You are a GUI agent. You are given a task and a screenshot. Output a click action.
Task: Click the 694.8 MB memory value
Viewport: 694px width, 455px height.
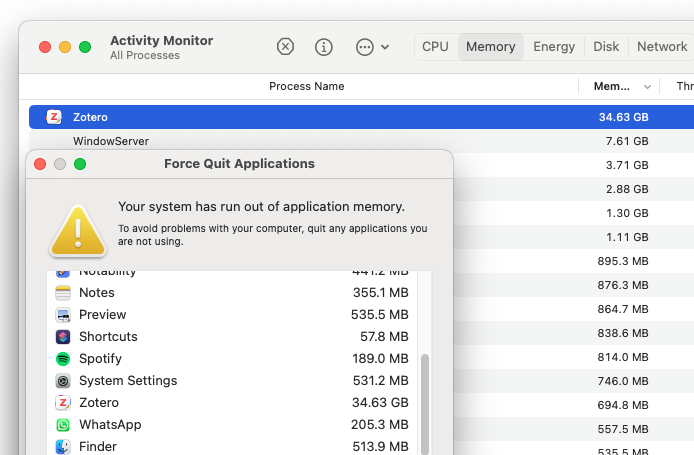click(623, 405)
